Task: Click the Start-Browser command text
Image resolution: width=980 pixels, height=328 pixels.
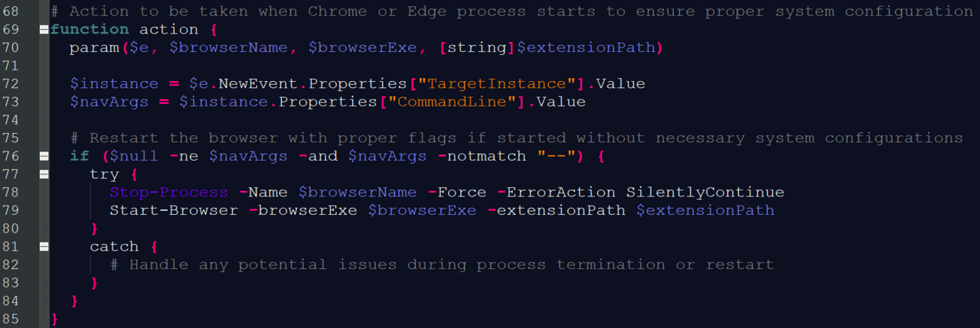Action: click(x=174, y=210)
